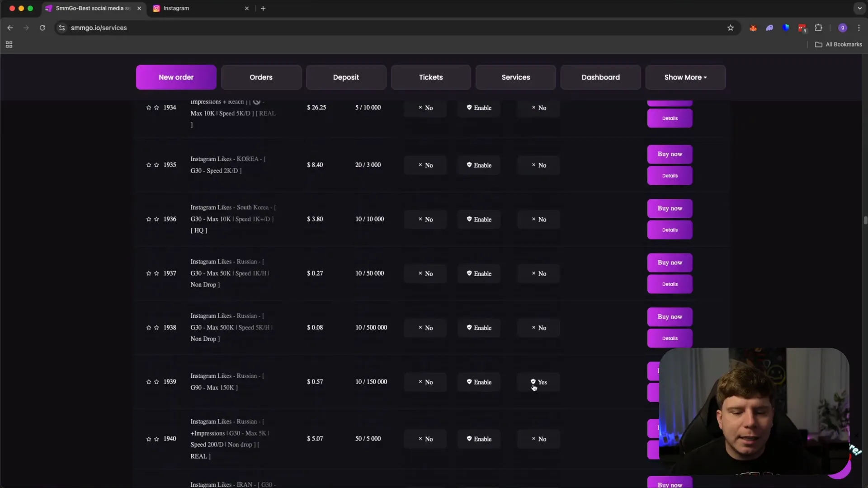This screenshot has height=488, width=868.
Task: Click Details for service 1934
Action: pos(670,118)
